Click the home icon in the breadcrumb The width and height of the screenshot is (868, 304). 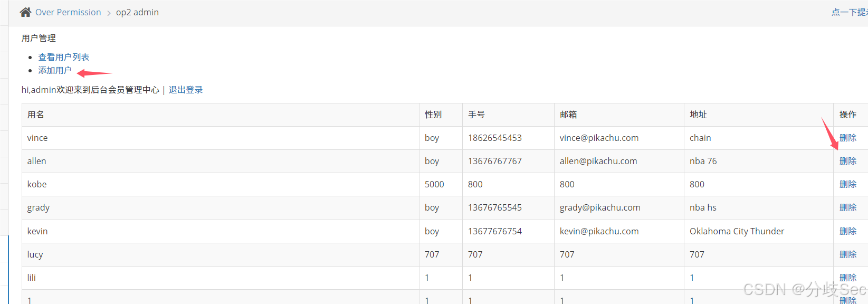click(x=25, y=12)
